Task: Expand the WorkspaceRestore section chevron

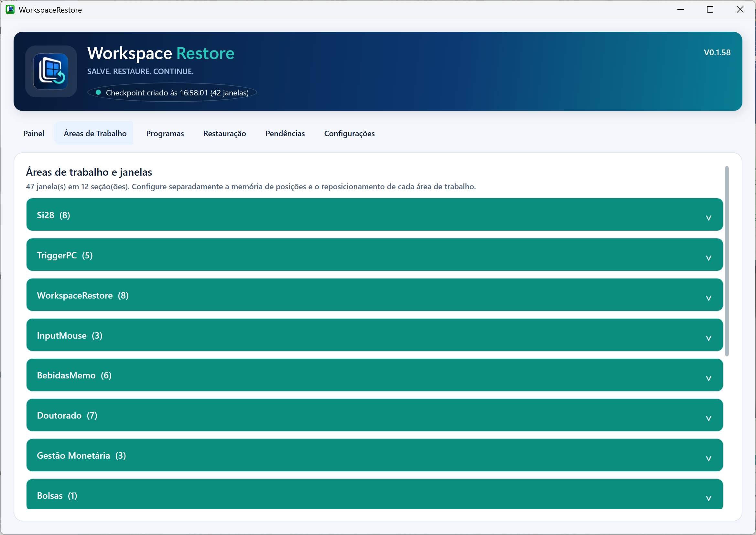Action: pos(708,298)
